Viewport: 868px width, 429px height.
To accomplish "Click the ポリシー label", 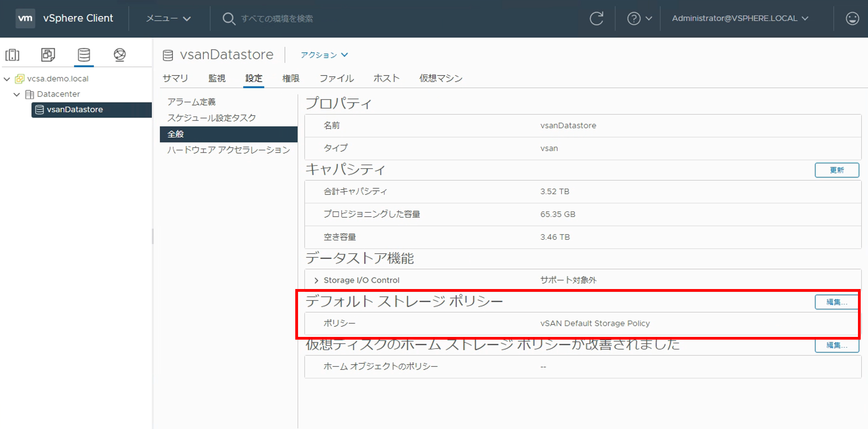I will point(340,323).
